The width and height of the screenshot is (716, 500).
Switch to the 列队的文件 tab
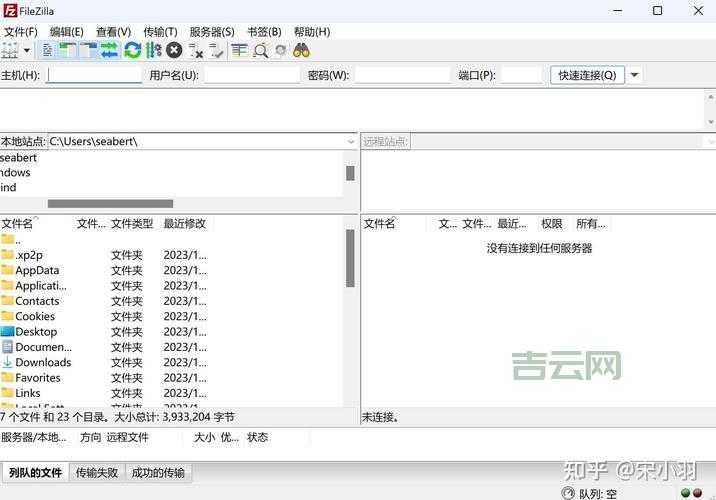(36, 473)
